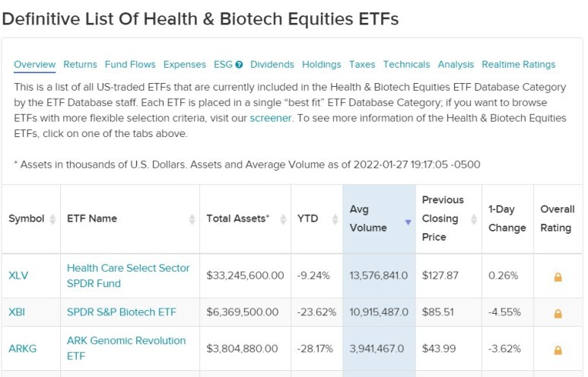Show the Realtime Ratings tab
The height and width of the screenshot is (377, 588).
[x=519, y=65]
